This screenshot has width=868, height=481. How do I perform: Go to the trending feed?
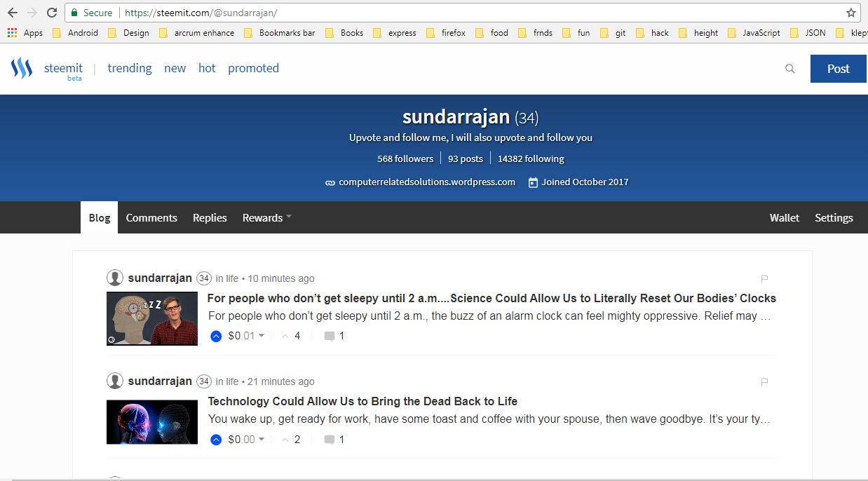[130, 68]
